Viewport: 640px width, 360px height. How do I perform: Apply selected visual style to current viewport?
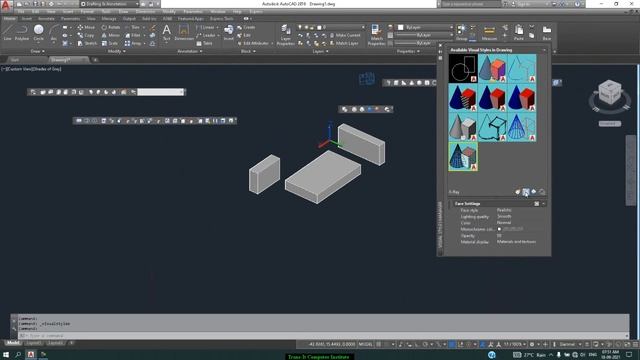pyautogui.click(x=526, y=191)
